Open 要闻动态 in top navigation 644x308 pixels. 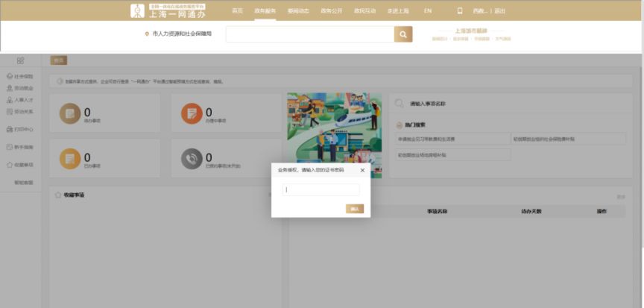click(298, 11)
